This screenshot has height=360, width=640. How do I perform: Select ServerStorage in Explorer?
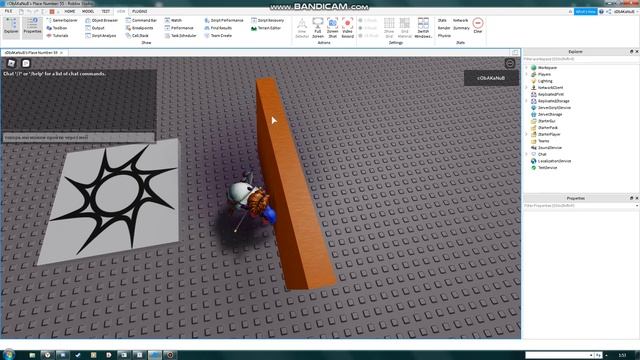(549, 114)
